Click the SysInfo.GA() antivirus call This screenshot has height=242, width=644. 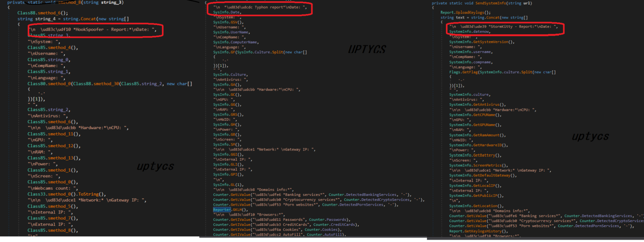point(227,85)
